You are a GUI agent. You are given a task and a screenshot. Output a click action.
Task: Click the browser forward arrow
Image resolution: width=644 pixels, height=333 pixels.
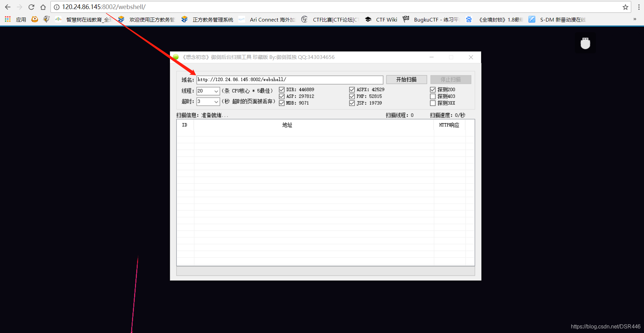20,7
